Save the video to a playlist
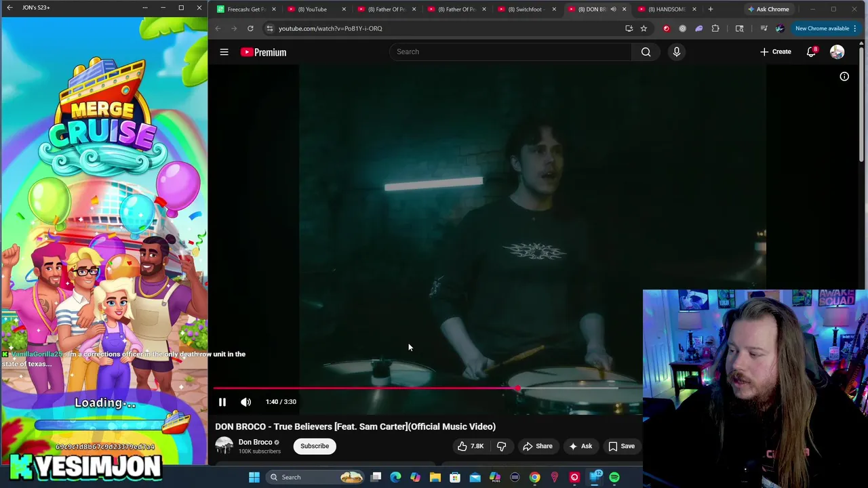The image size is (868, 488). (x=621, y=446)
